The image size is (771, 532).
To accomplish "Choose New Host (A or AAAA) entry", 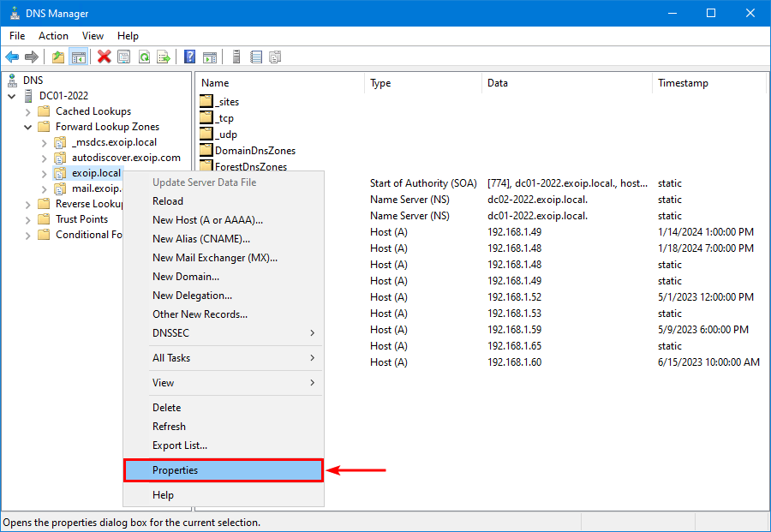I will [x=207, y=220].
